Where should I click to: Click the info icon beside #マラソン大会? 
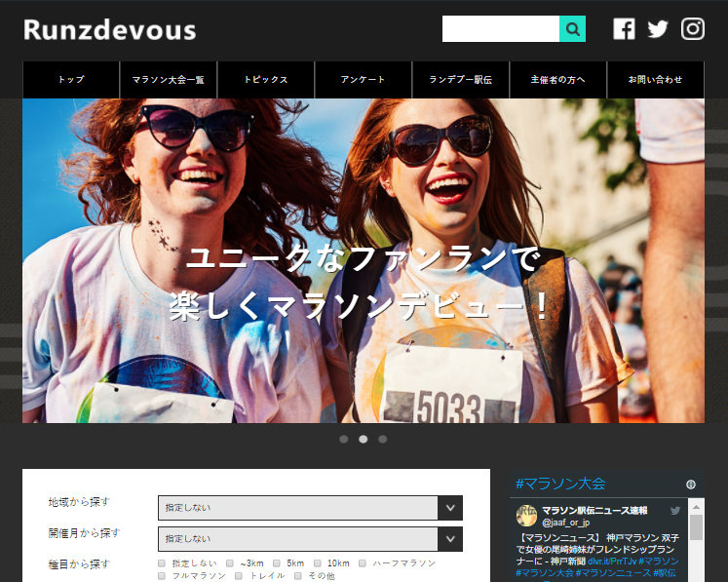click(x=691, y=485)
